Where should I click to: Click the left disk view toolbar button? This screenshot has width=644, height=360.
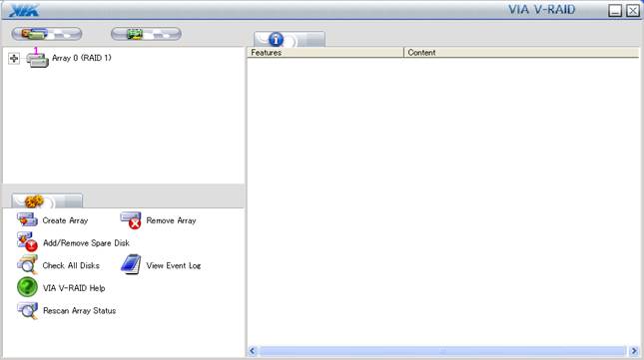(x=47, y=34)
